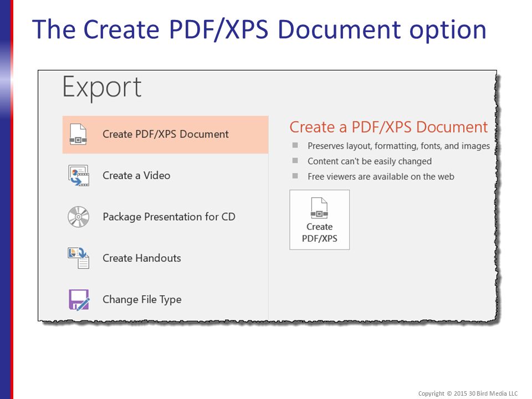The width and height of the screenshot is (532, 399).
Task: Open the Create PDF/XPS Document option
Action: point(166,135)
